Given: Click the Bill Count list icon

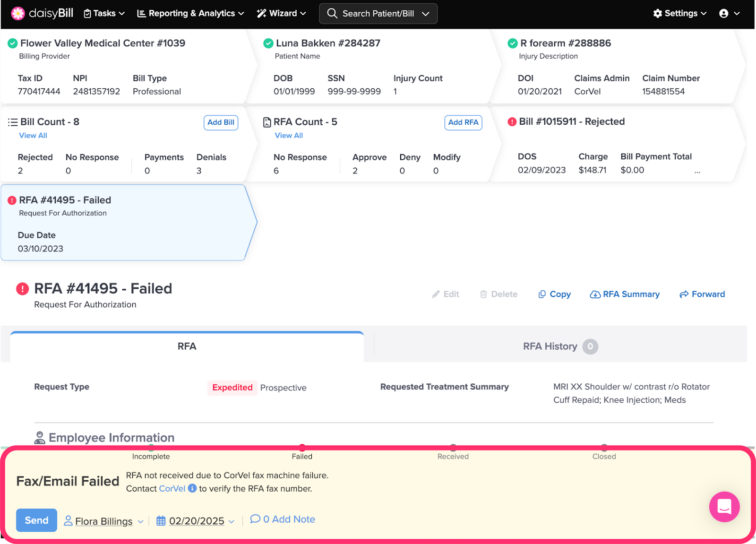Looking at the screenshot, I should (13, 122).
